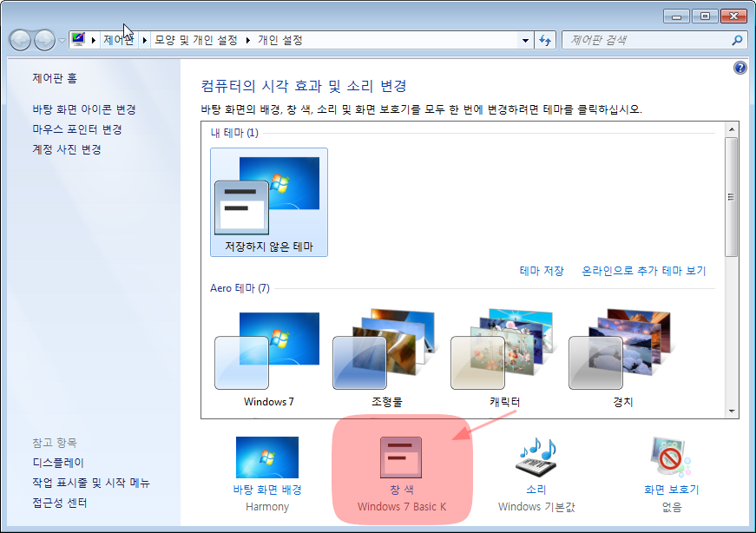Close the 개인 설정 window
The image size is (756, 533).
coord(733,16)
